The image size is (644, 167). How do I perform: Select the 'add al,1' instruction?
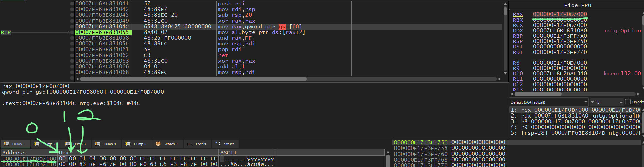tap(231, 67)
